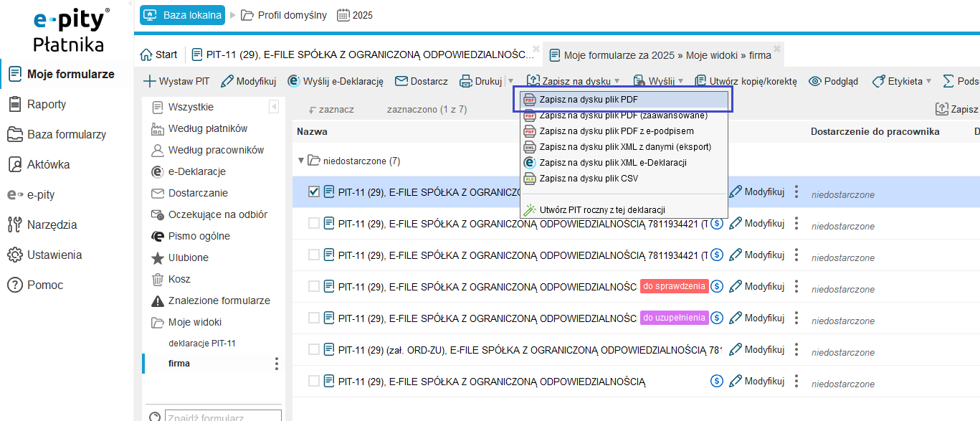Collapse the niedostarczone group

301,161
